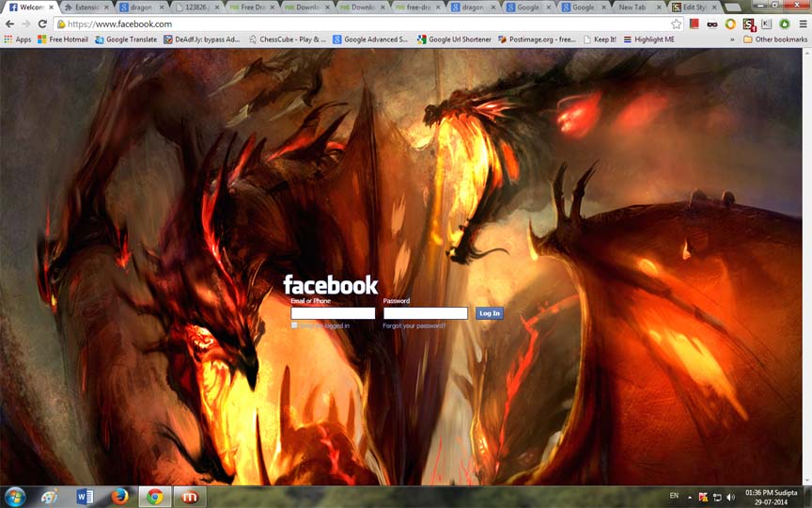The width and height of the screenshot is (812, 508).
Task: Open the volume speaker tray icon
Action: tap(730, 497)
